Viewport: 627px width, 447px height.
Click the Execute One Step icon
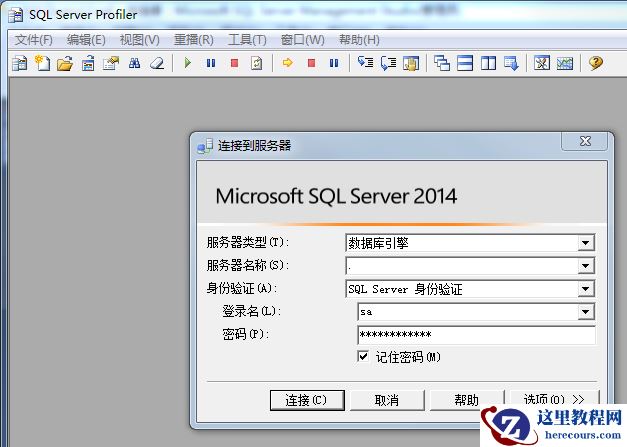click(x=365, y=63)
